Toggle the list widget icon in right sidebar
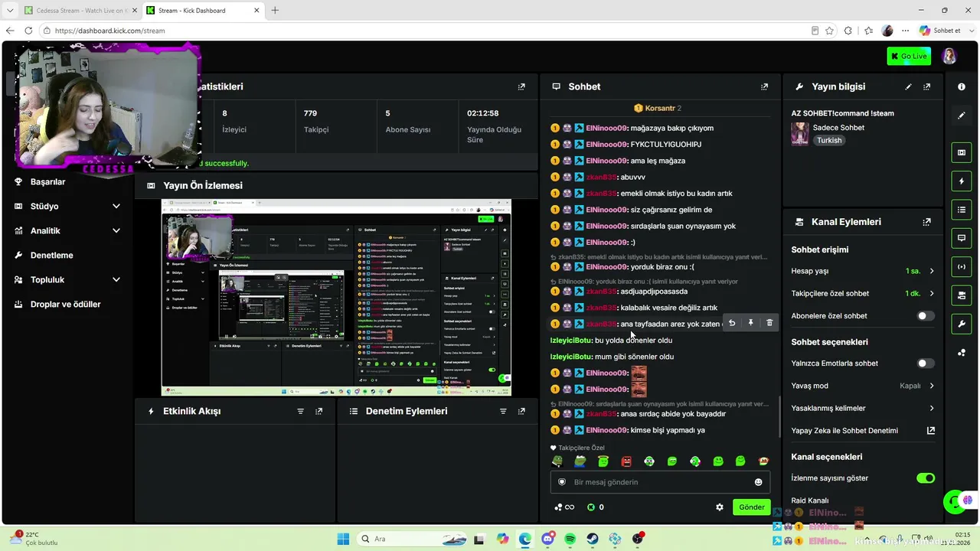The height and width of the screenshot is (551, 980). point(962,210)
